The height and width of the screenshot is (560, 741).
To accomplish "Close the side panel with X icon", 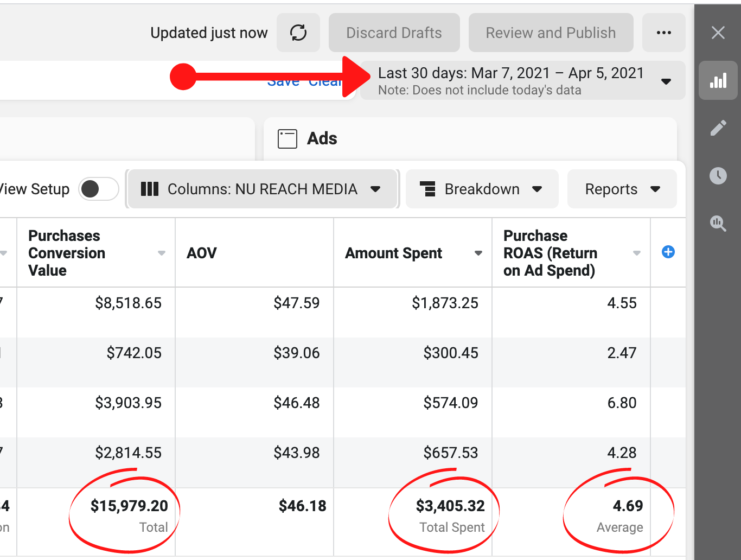I will [x=718, y=33].
